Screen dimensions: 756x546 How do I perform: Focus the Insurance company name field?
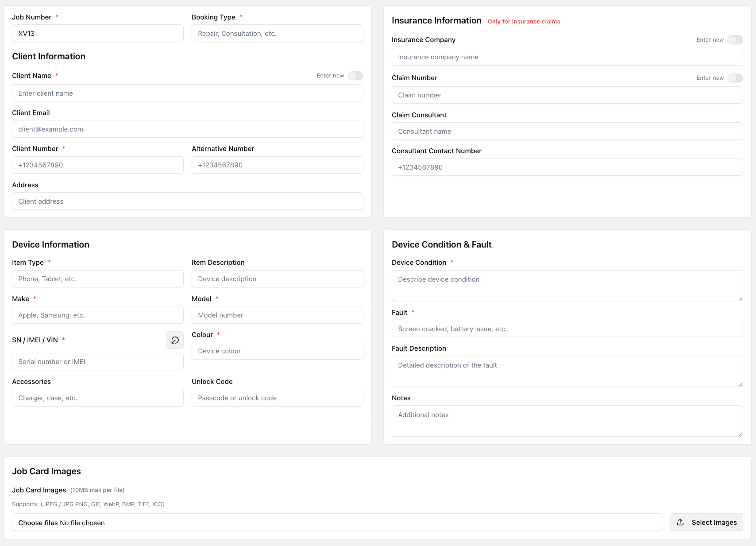point(567,57)
